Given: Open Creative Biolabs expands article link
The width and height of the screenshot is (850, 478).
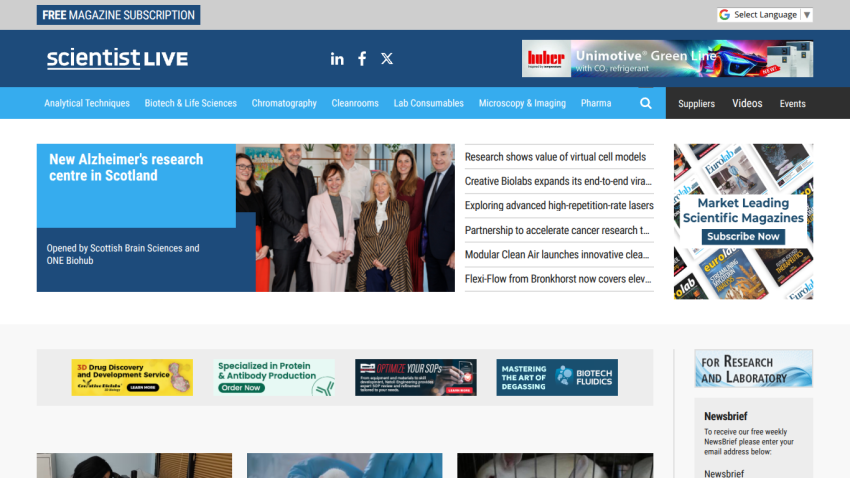Looking at the screenshot, I should [558, 181].
